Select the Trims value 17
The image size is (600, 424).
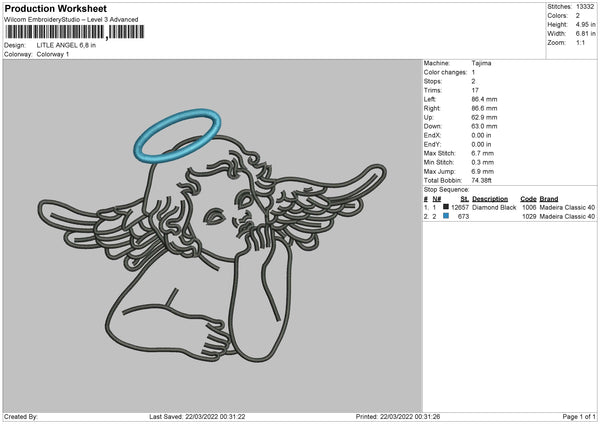click(475, 90)
